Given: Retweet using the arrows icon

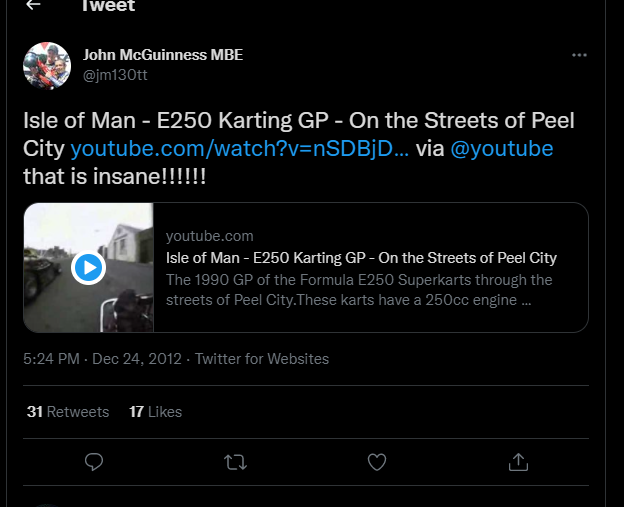Looking at the screenshot, I should pos(236,462).
